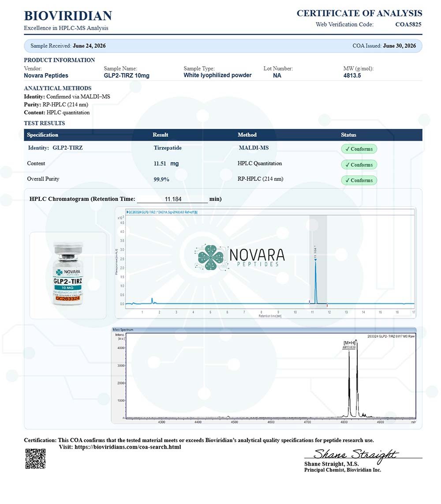Click the GLP2-TIRZ vial product photo
Image resolution: width=441 pixels, height=504 pixels.
tap(68, 274)
